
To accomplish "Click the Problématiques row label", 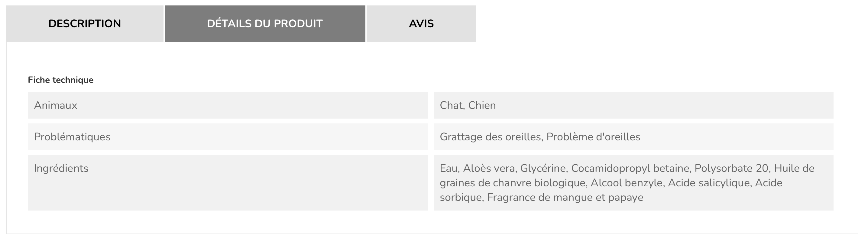I will pyautogui.click(x=72, y=137).
